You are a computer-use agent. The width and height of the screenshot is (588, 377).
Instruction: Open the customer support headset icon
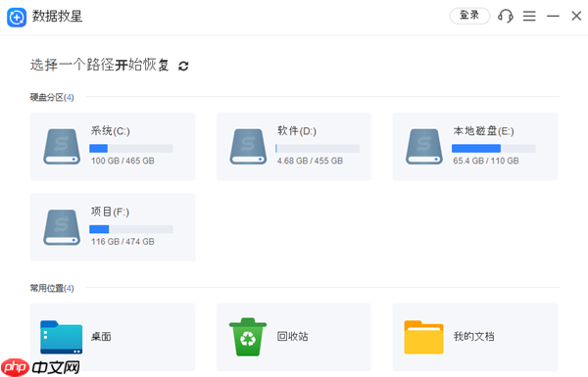(505, 16)
